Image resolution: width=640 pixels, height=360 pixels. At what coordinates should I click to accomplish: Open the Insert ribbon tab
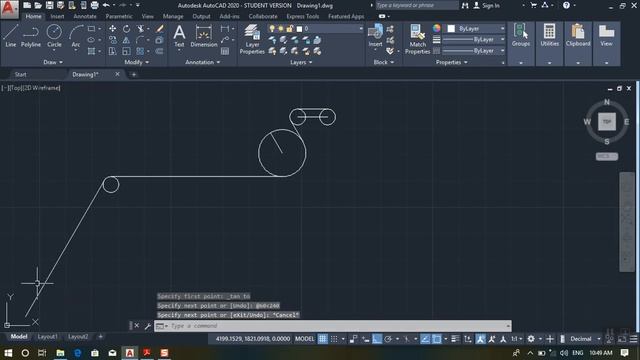[57, 16]
